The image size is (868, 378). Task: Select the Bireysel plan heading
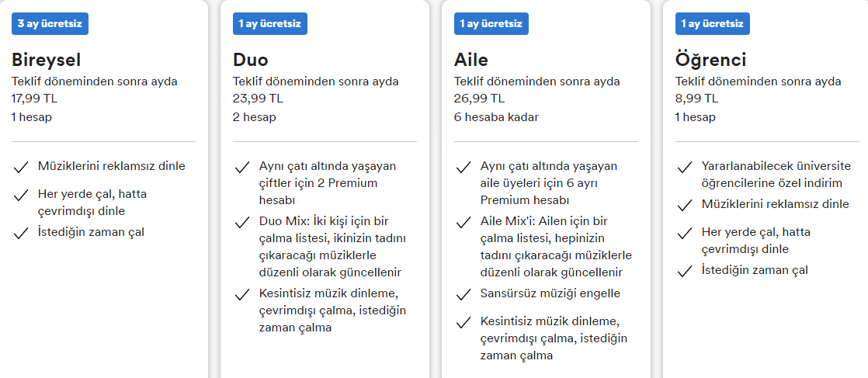pyautogui.click(x=47, y=60)
